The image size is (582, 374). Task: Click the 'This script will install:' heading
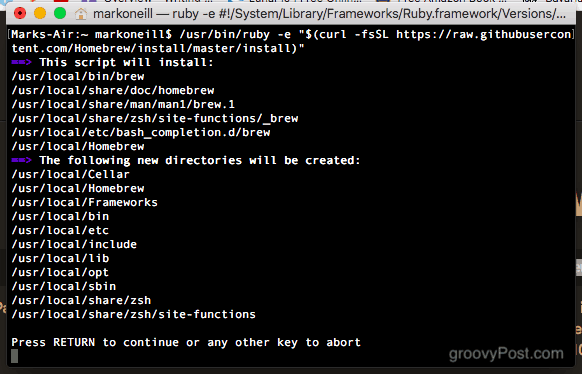[127, 62]
